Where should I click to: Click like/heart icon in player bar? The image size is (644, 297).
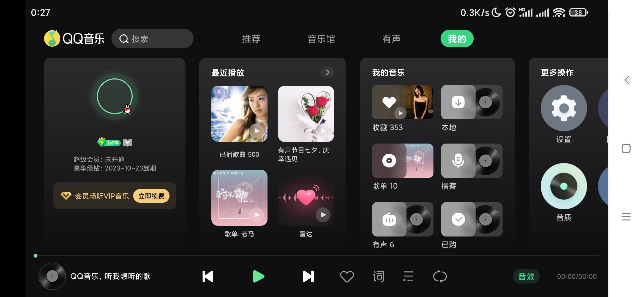[346, 276]
